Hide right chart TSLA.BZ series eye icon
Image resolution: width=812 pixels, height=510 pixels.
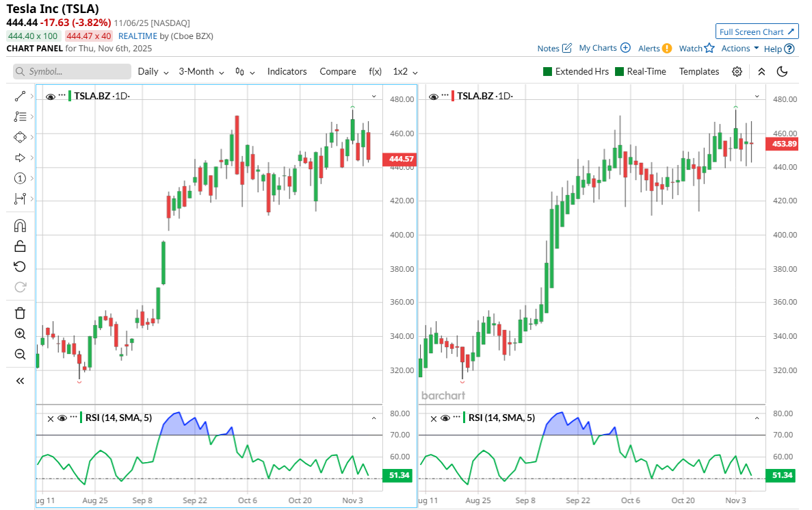pyautogui.click(x=434, y=97)
